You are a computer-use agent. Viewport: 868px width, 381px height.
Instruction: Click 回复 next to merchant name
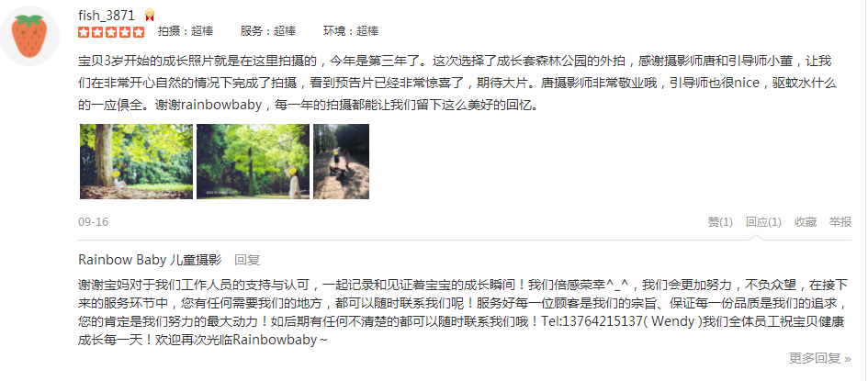click(247, 260)
